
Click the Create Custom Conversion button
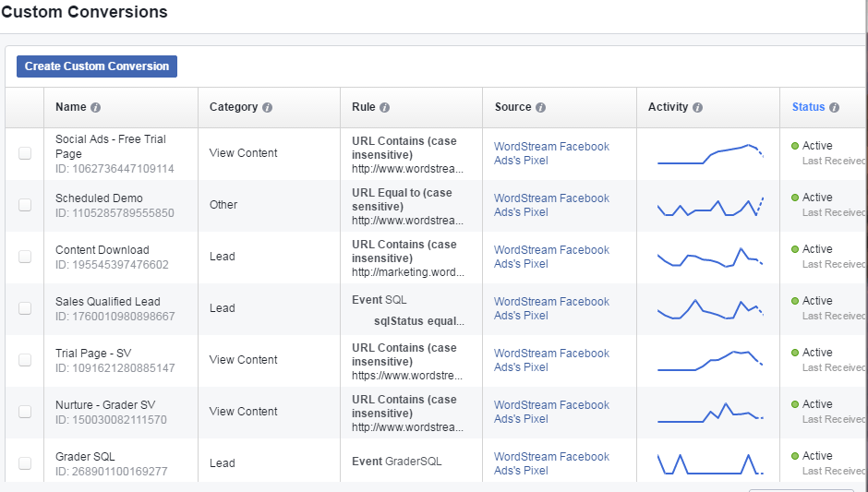tap(97, 66)
